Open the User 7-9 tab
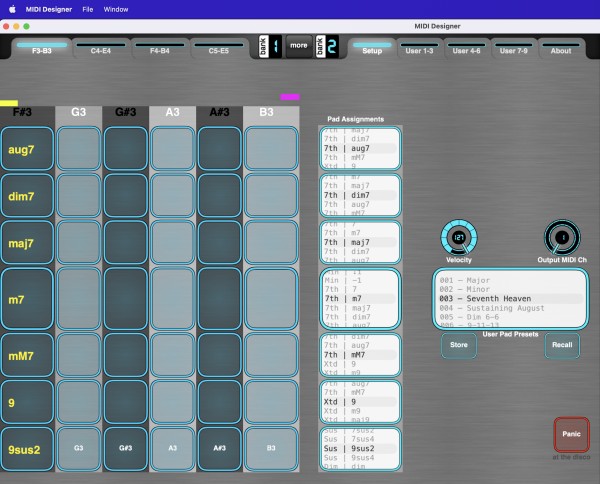 pyautogui.click(x=514, y=48)
